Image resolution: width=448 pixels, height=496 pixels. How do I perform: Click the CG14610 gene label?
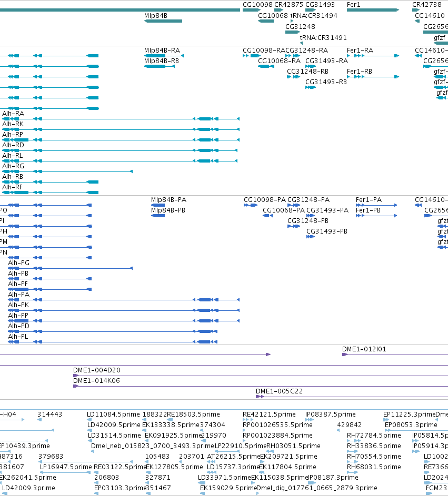click(x=430, y=16)
